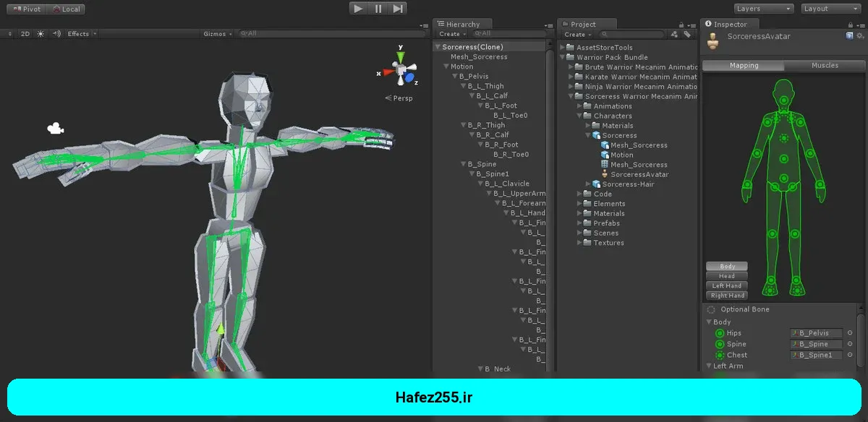Open the Layout dropdown
This screenshot has width=868, height=422.
coord(830,9)
